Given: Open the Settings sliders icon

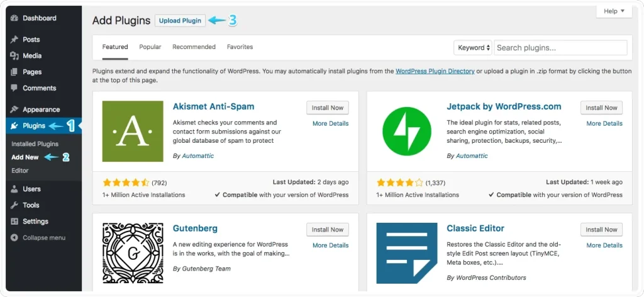Looking at the screenshot, I should 15,221.
